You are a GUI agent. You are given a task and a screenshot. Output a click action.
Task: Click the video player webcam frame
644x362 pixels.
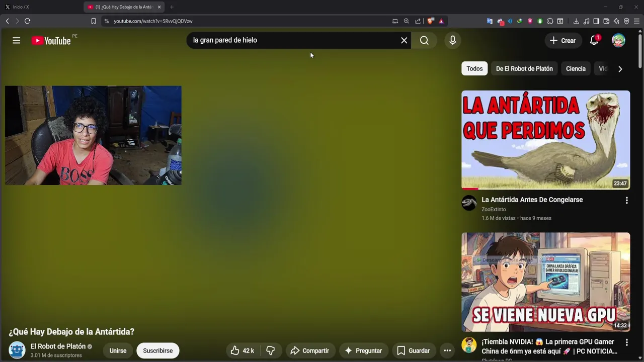coord(93,135)
